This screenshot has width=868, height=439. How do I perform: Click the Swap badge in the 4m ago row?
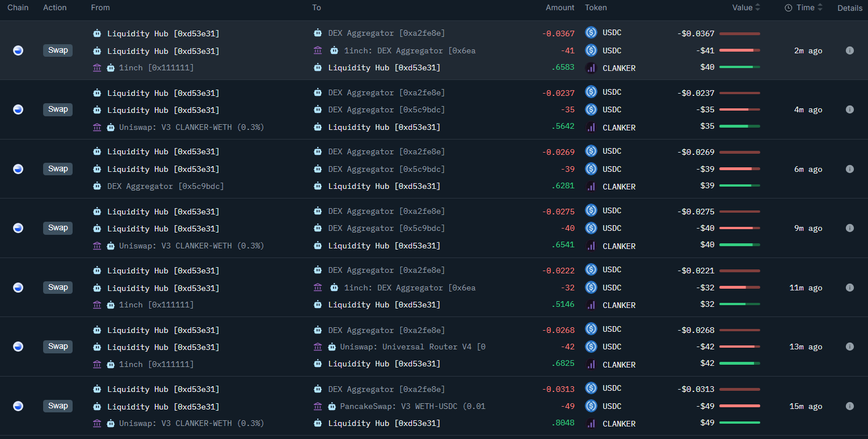click(x=58, y=109)
